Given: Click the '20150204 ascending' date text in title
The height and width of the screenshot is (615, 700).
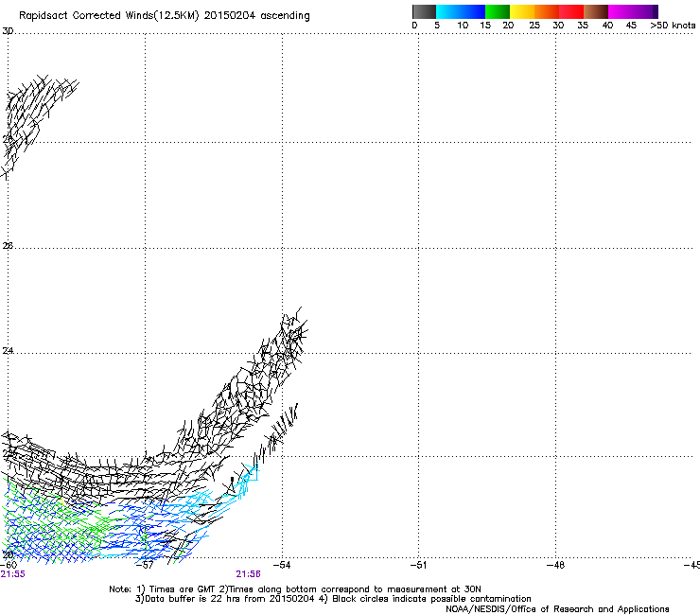Looking at the screenshot, I should point(256,16).
